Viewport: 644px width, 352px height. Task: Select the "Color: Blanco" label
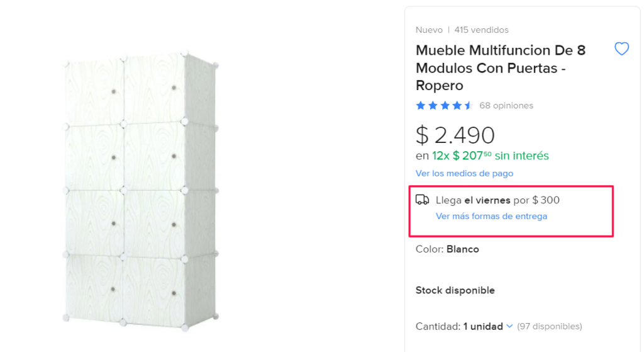(447, 249)
